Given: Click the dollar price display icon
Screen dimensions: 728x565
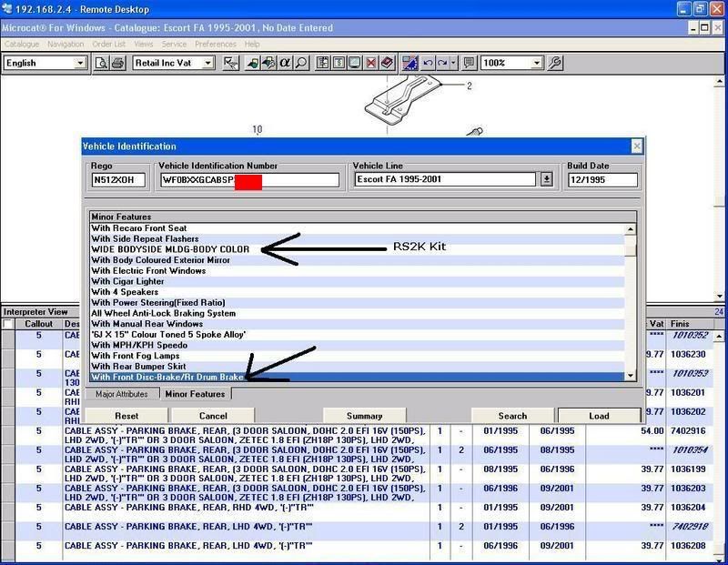Looking at the screenshot, I should [x=339, y=63].
